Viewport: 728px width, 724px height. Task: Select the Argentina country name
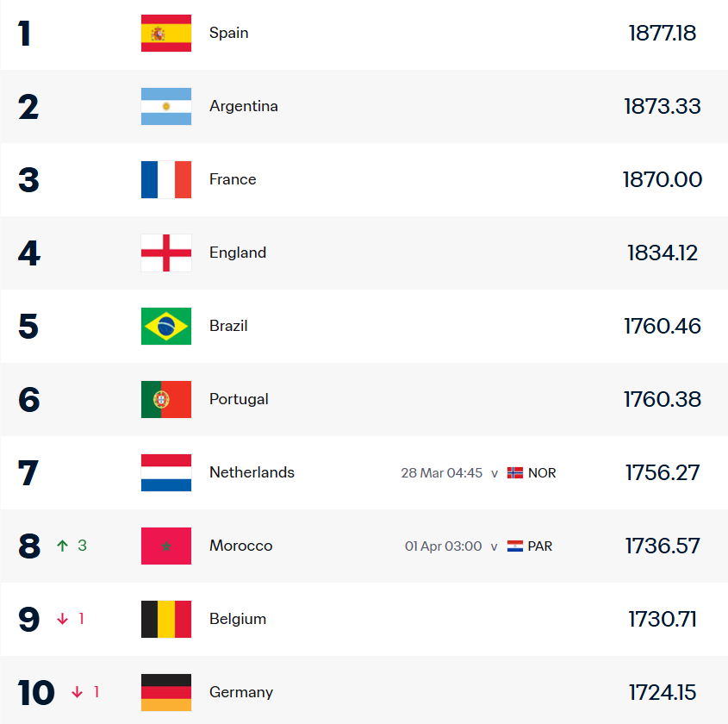[x=243, y=107]
